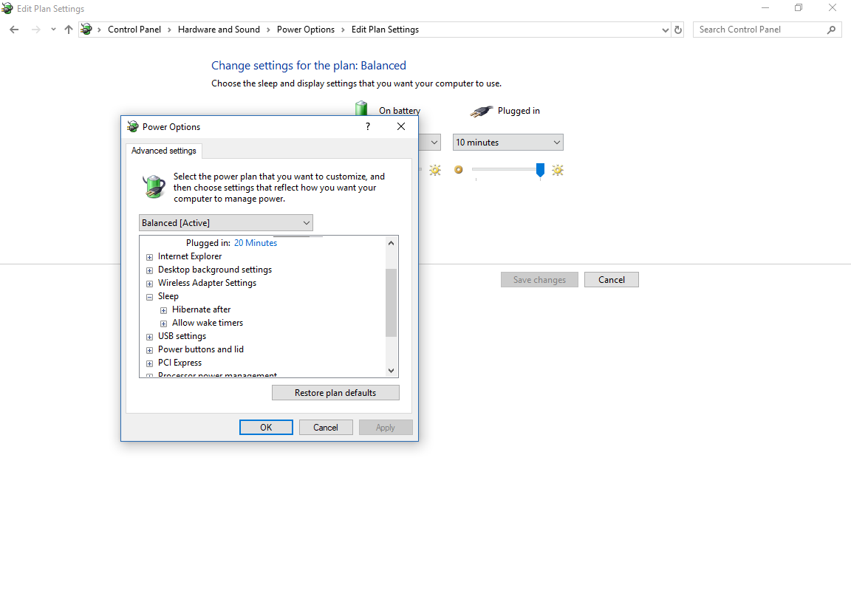Expand Allow wake timers

163,324
